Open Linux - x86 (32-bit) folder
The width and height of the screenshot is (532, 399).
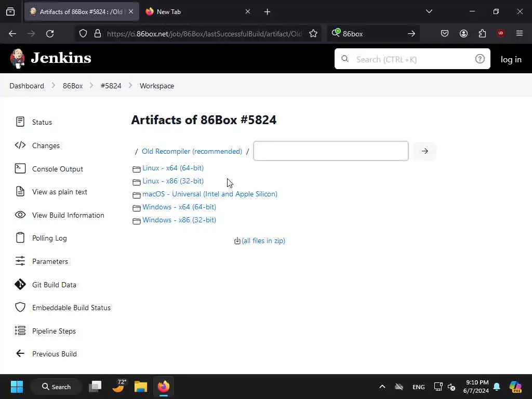coord(172,181)
